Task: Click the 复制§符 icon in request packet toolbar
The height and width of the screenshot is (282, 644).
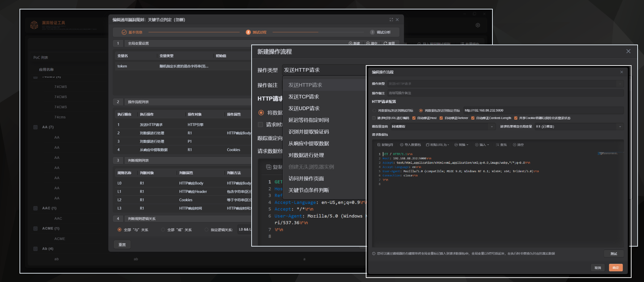Action: pyautogui.click(x=379, y=145)
